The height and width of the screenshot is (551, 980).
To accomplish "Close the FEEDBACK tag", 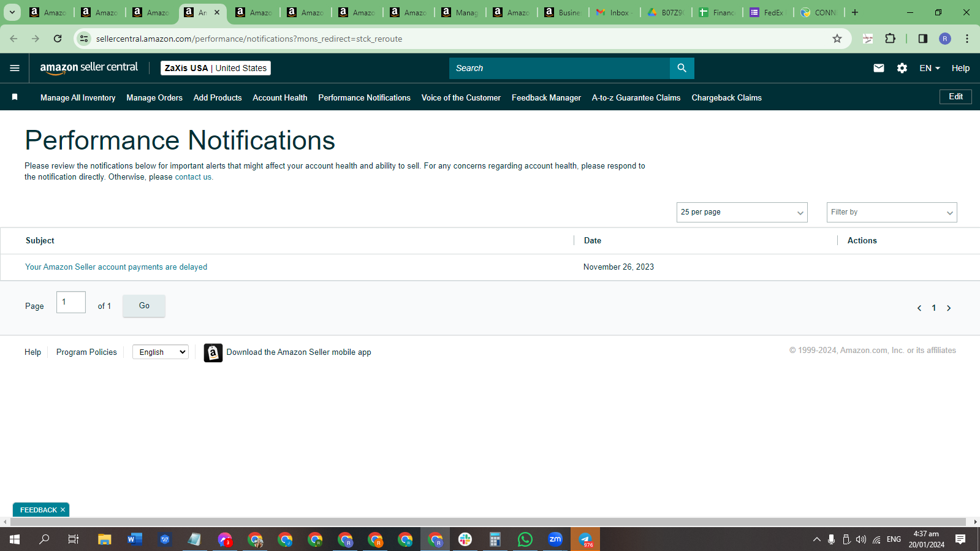I will [x=63, y=510].
